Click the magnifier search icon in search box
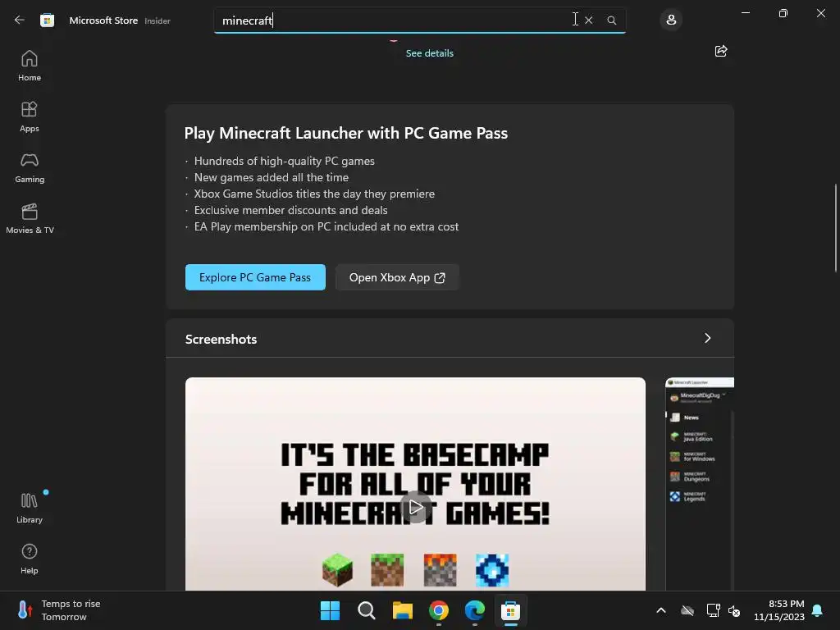Image resolution: width=840 pixels, height=630 pixels. pos(612,21)
